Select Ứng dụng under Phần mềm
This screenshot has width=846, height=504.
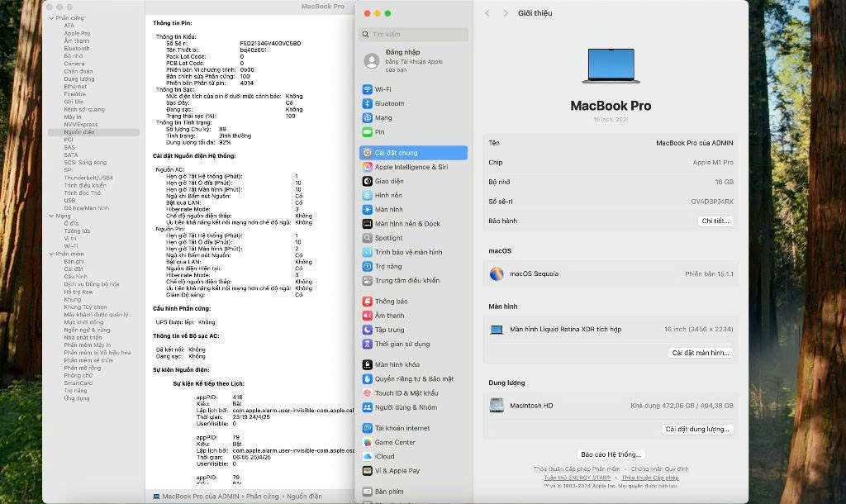pyautogui.click(x=77, y=398)
